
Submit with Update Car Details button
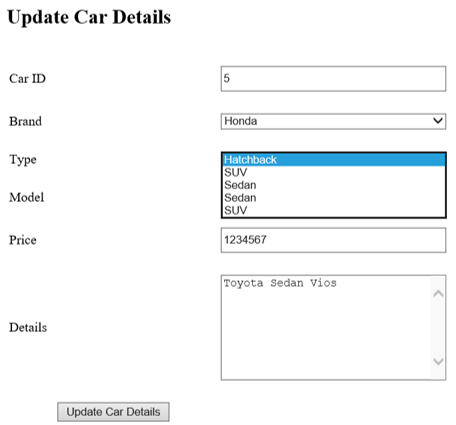pos(113,412)
